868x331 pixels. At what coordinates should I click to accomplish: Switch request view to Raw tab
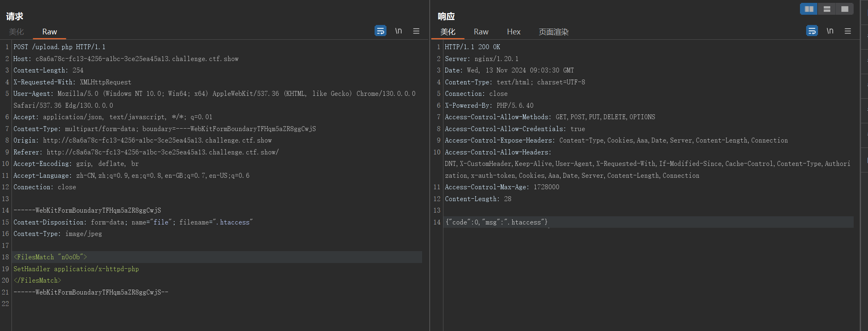50,32
